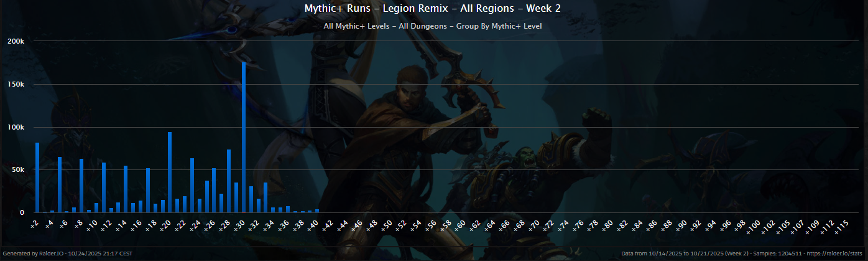Screen dimensions: 868x261
Task: Open the raider.io/stats link in the footer
Action: pos(839,254)
